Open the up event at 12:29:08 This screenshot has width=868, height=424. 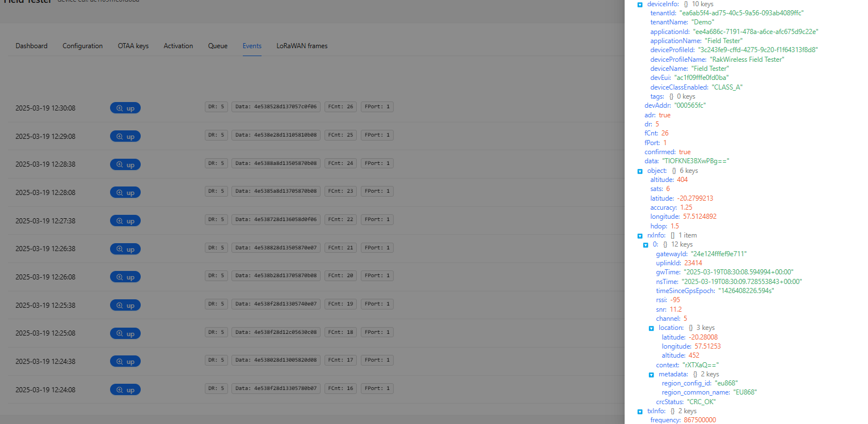[125, 136]
